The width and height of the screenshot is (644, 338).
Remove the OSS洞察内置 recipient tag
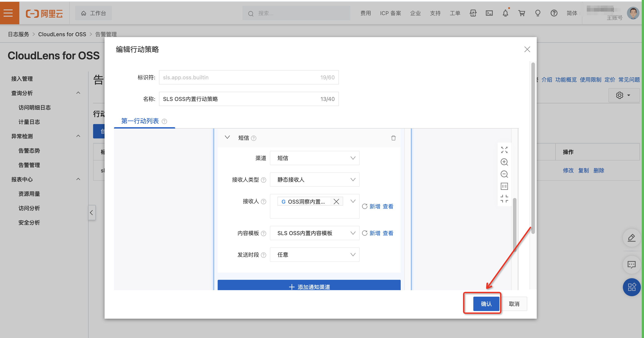click(x=336, y=202)
